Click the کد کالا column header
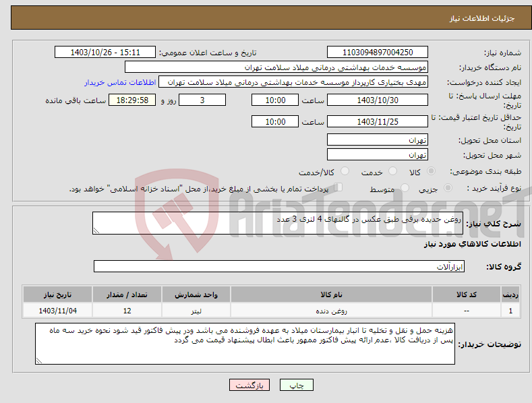 click(x=467, y=294)
